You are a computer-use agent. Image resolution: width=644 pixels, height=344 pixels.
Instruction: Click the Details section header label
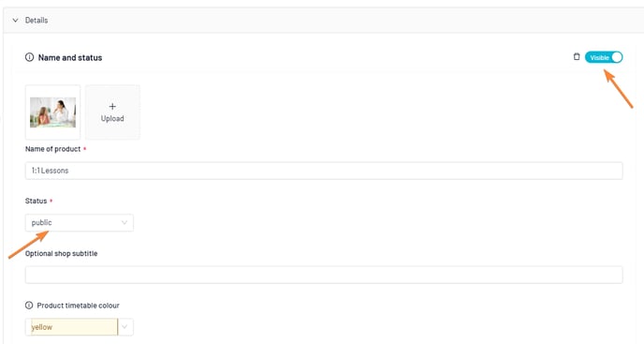point(37,21)
